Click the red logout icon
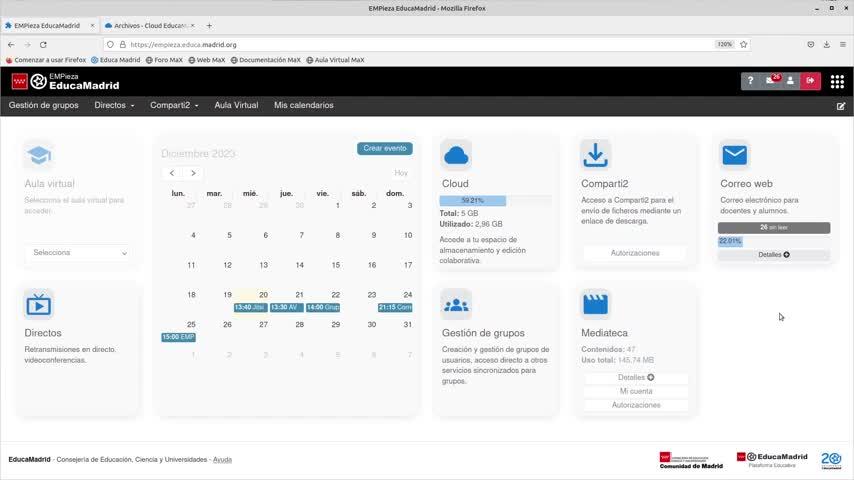The image size is (854, 480). [x=810, y=81]
